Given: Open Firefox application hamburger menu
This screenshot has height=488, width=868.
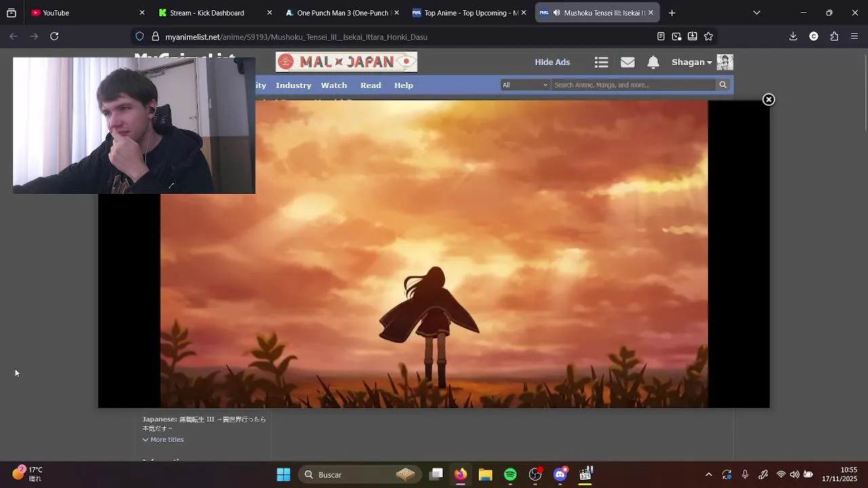Looking at the screenshot, I should pyautogui.click(x=854, y=37).
